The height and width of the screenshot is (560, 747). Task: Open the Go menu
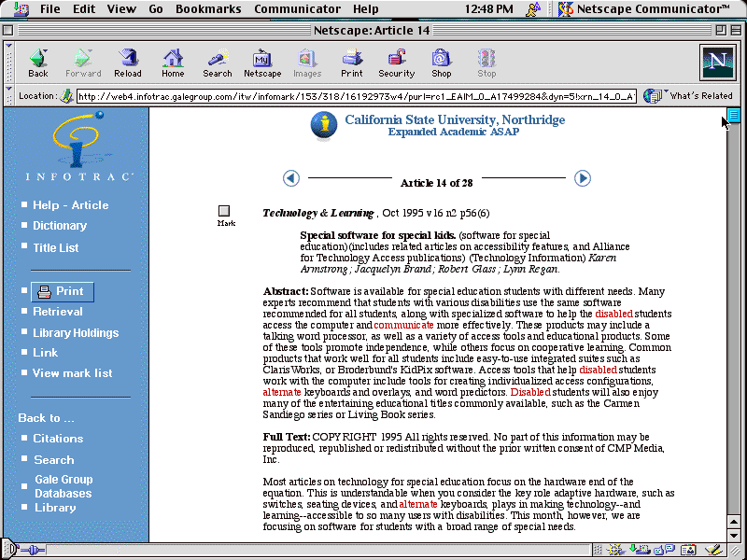(156, 9)
